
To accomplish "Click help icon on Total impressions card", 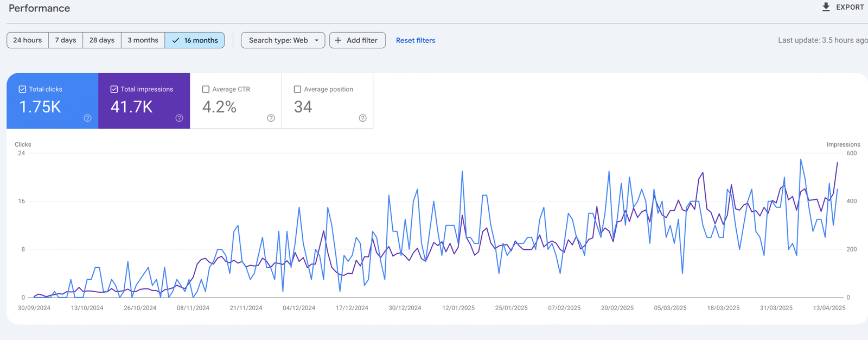I will pos(179,118).
